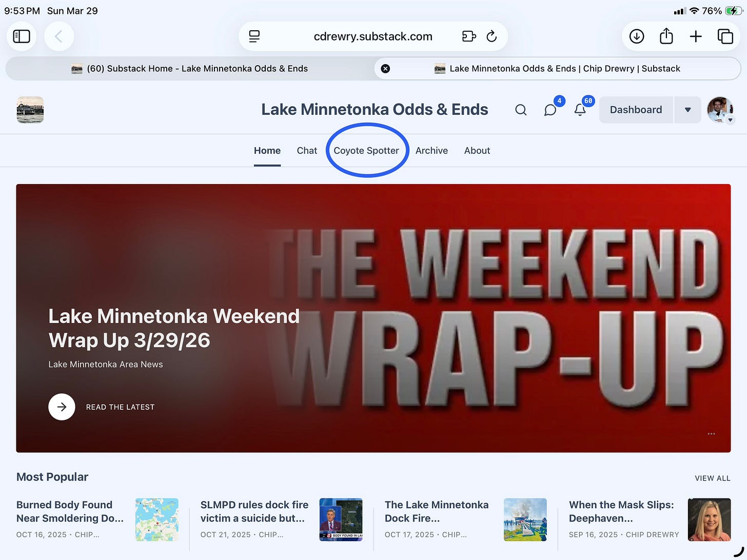Open the profile avatar menu

coord(720,110)
